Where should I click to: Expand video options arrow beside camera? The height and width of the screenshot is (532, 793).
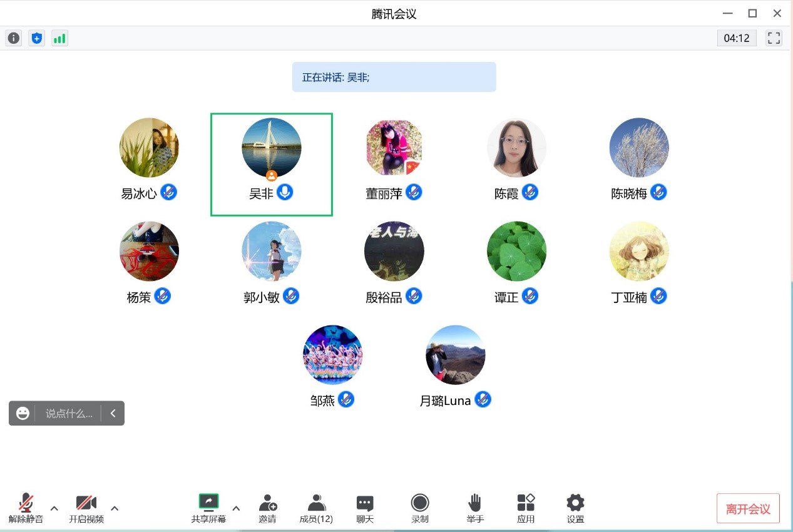115,508
